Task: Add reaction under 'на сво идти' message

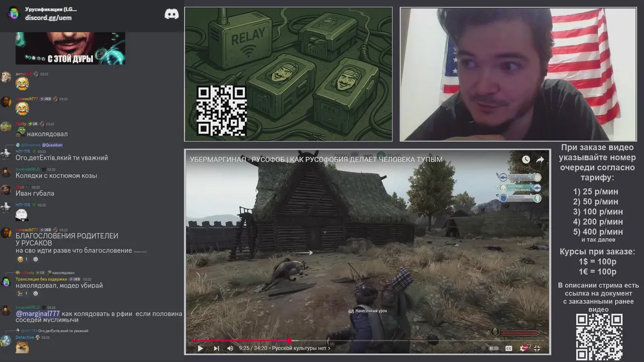Action: click(x=36, y=259)
